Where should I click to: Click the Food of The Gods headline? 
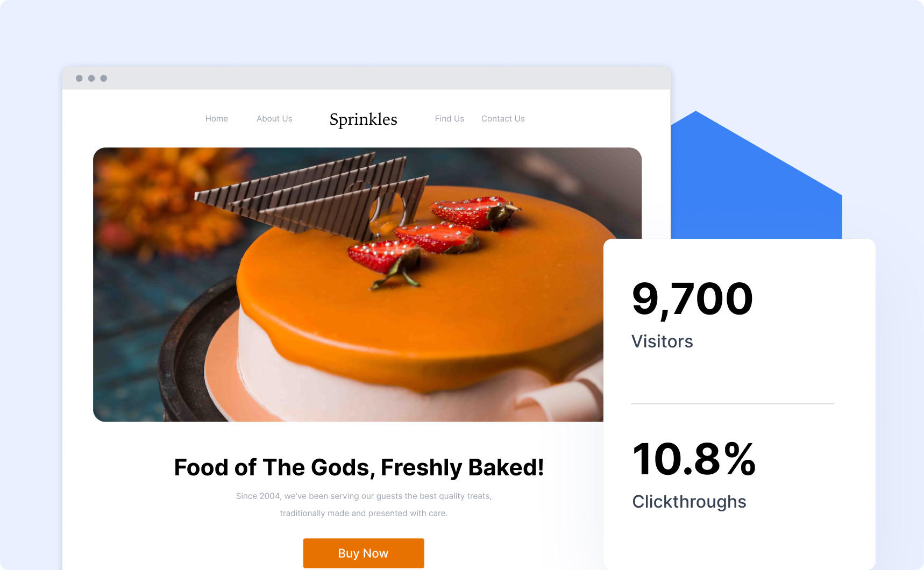(359, 467)
